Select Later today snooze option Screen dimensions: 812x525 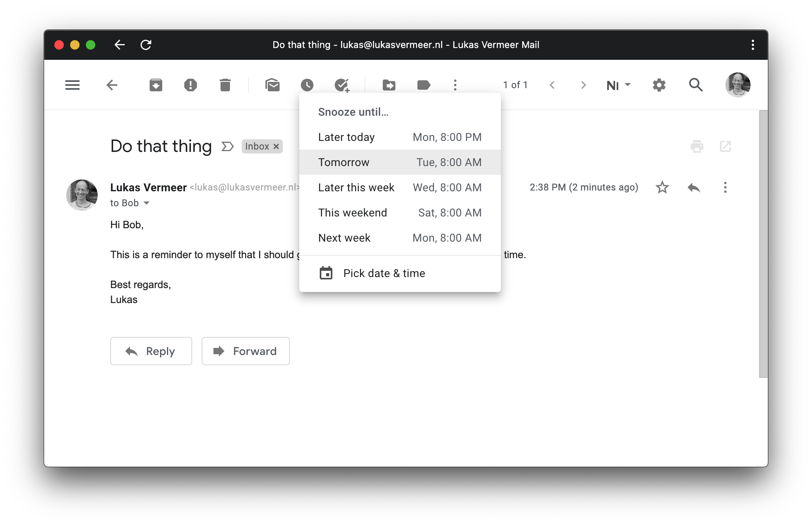point(399,137)
